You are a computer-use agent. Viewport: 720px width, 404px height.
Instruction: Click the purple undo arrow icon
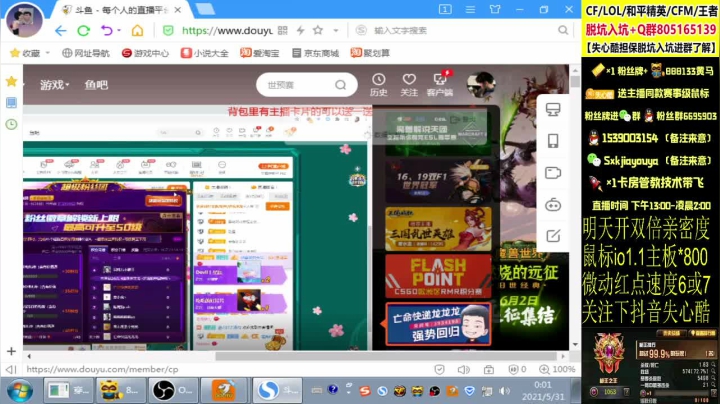click(x=107, y=31)
